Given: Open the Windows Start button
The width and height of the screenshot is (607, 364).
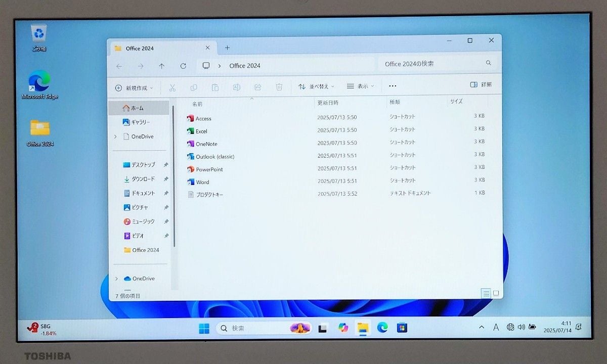Looking at the screenshot, I should (204, 328).
